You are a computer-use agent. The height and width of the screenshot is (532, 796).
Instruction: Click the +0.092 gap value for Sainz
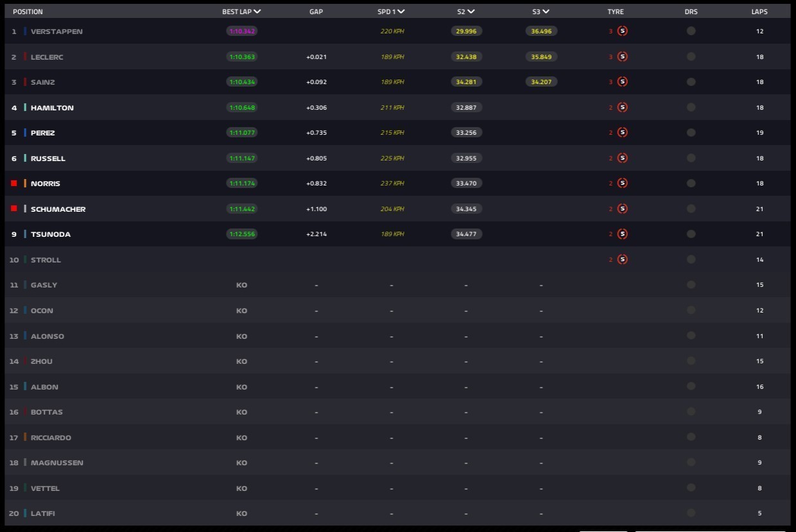click(x=316, y=82)
